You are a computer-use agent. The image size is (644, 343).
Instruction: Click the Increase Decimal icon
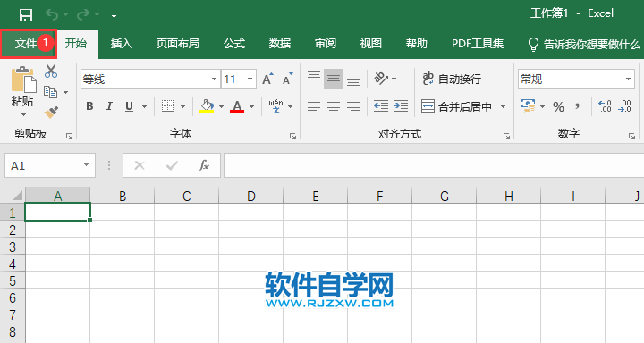point(605,106)
